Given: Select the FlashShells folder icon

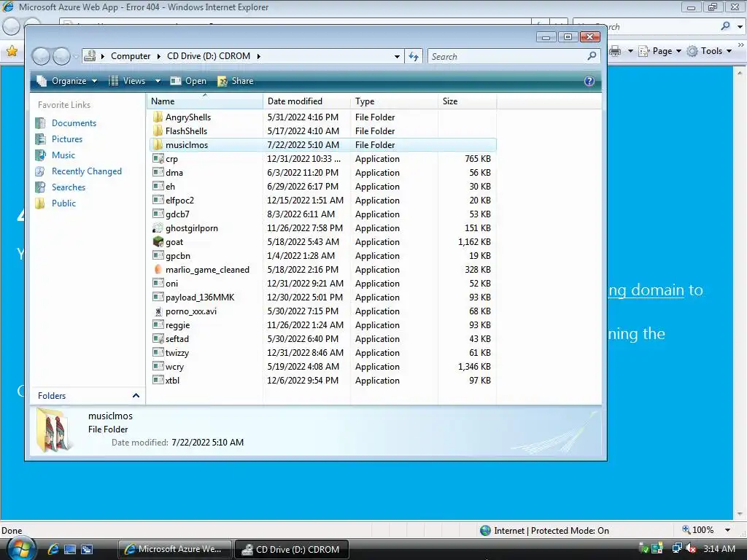Looking at the screenshot, I should click(158, 131).
